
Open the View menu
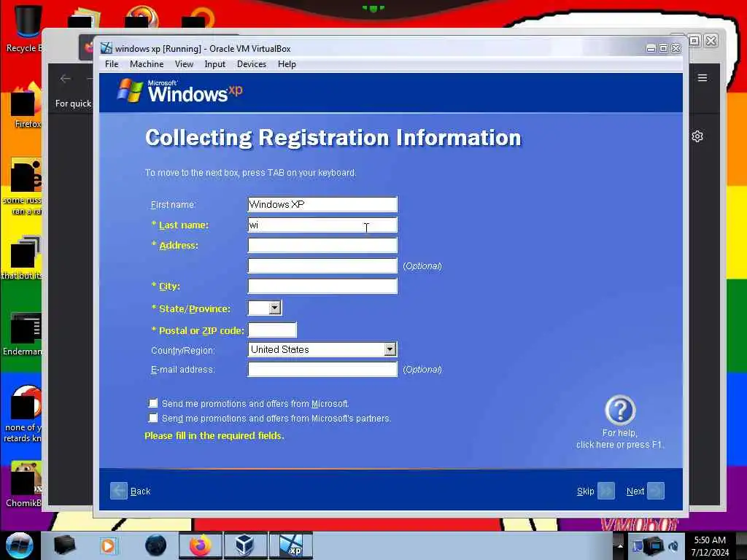click(184, 64)
